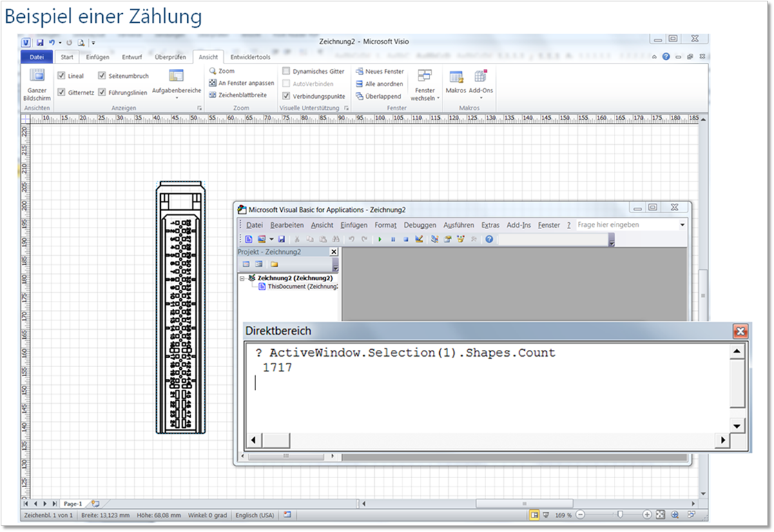Enable the Dynamisches Gitter checkbox
Image resolution: width=774 pixels, height=532 pixels.
tap(287, 71)
